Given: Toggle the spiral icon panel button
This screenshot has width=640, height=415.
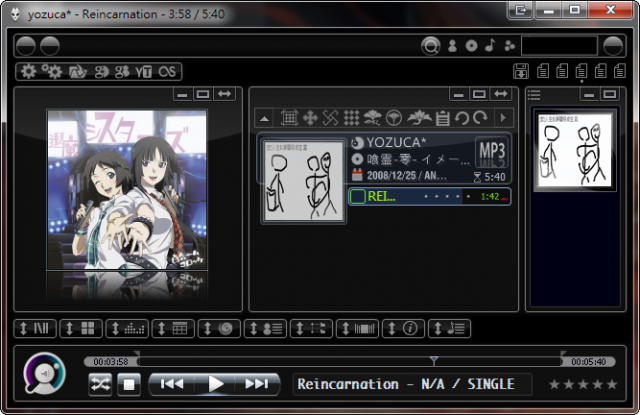Looking at the screenshot, I should coord(219,328).
